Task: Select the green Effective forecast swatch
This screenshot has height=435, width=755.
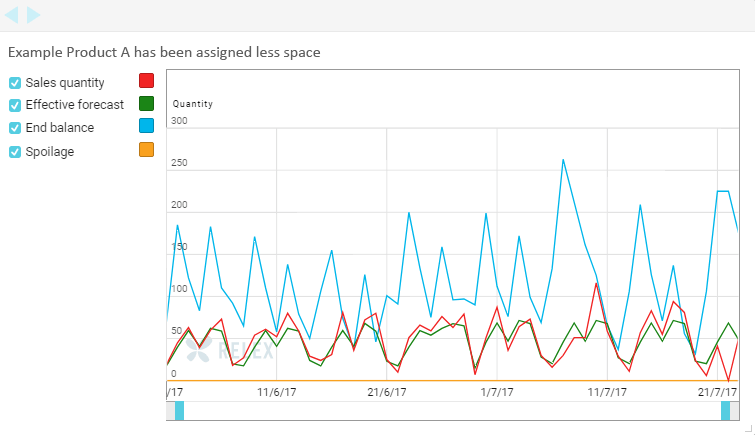Action: coord(146,104)
